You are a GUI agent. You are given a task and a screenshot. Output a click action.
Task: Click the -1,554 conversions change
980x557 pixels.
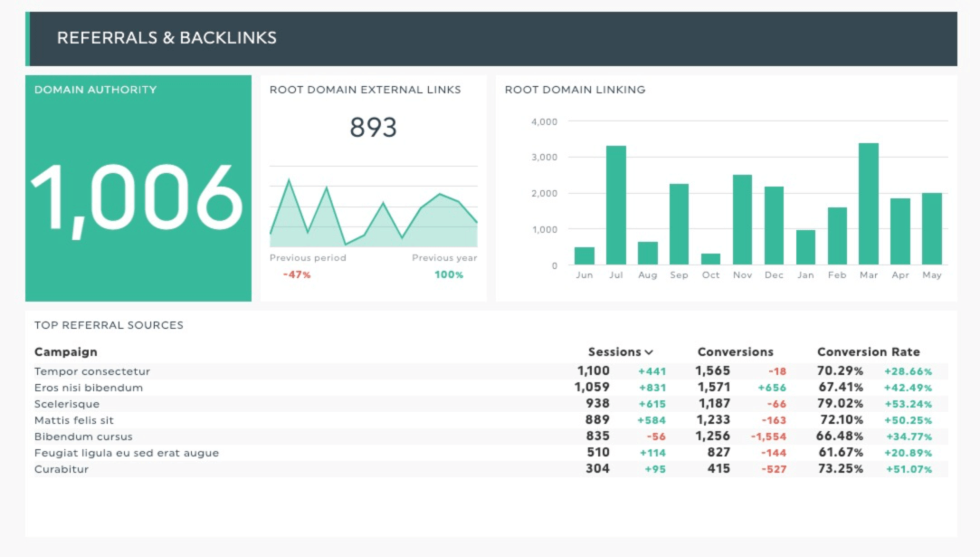tap(769, 437)
